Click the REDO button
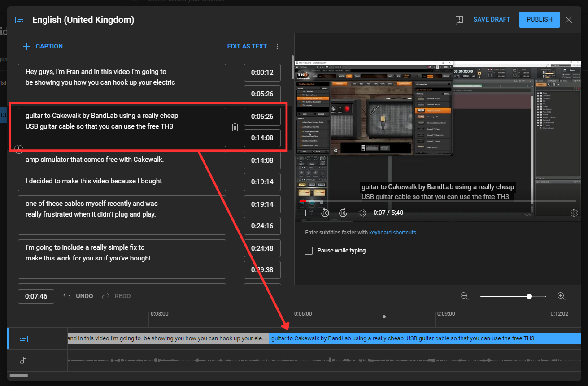The height and width of the screenshot is (386, 588). [117, 296]
